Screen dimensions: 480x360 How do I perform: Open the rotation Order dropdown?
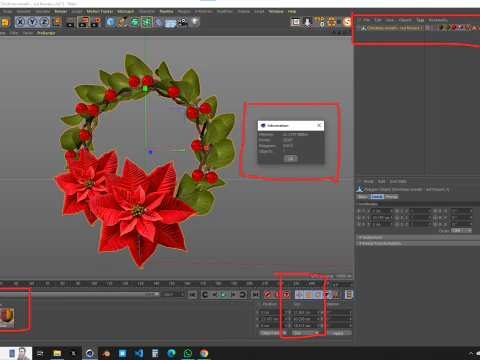point(462,231)
